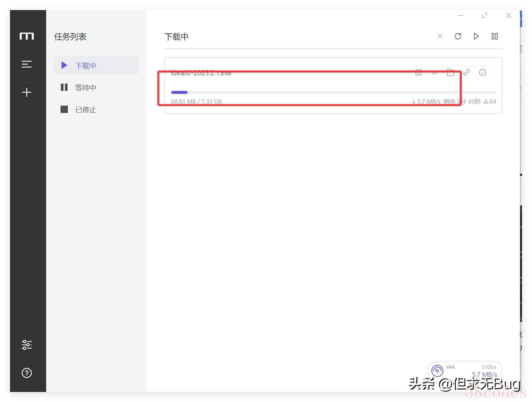Resume all tasks with play button
The width and height of the screenshot is (532, 402).
(x=476, y=36)
